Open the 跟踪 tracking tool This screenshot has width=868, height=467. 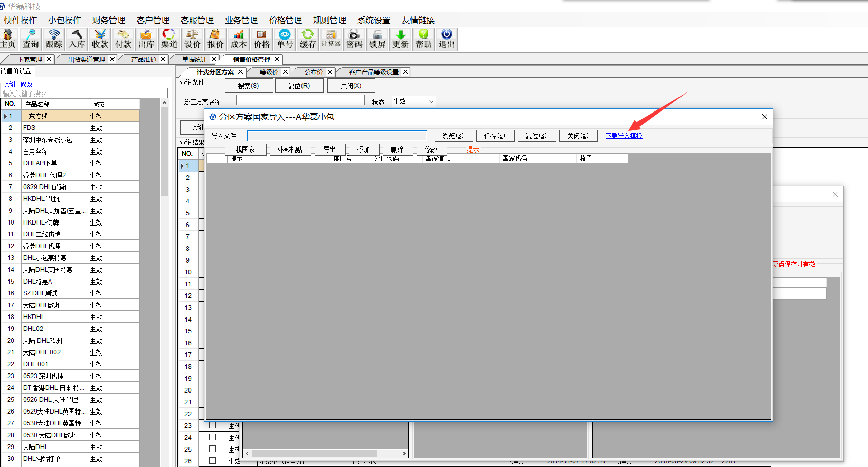pos(54,40)
